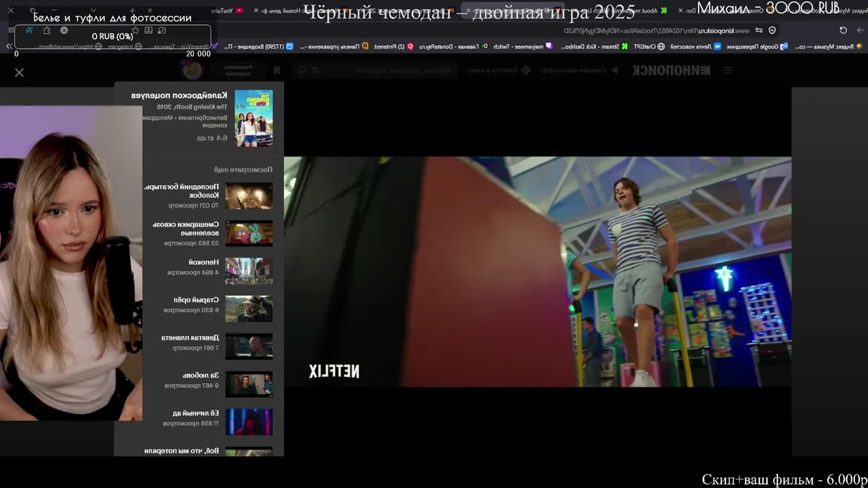Click the 'Посмотрите ещё' heading text

[x=243, y=169]
